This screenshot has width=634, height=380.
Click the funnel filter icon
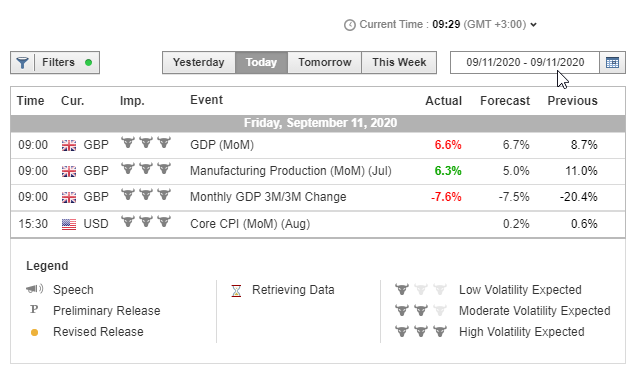click(23, 63)
